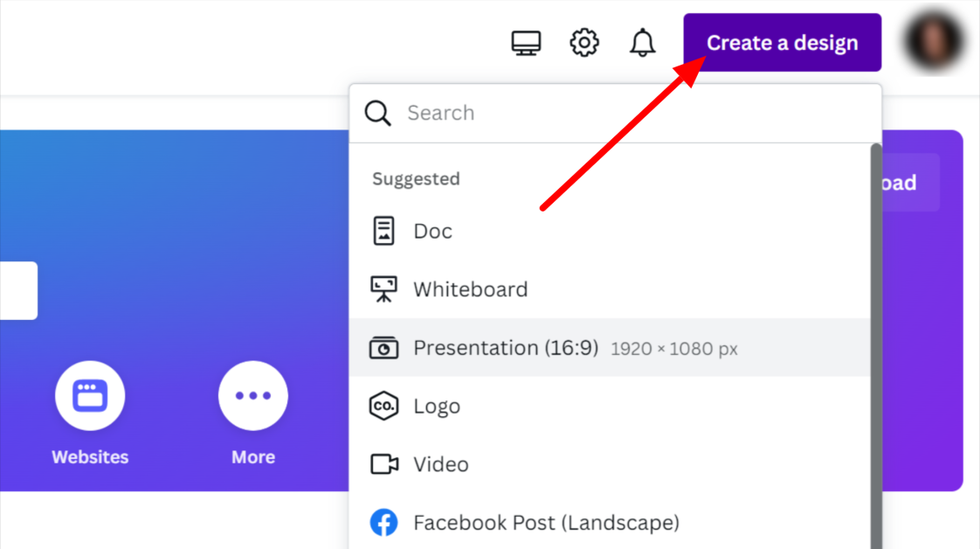Screen dimensions: 980x549
Task: Click the search magnifier icon
Action: pyautogui.click(x=377, y=113)
